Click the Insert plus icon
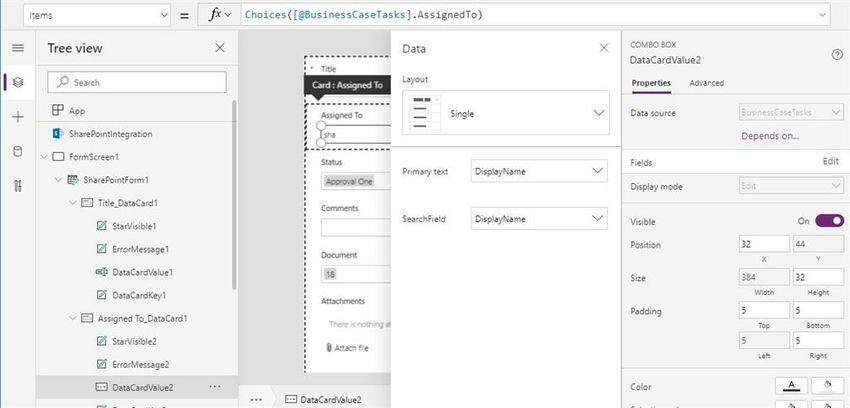 tap(18, 117)
